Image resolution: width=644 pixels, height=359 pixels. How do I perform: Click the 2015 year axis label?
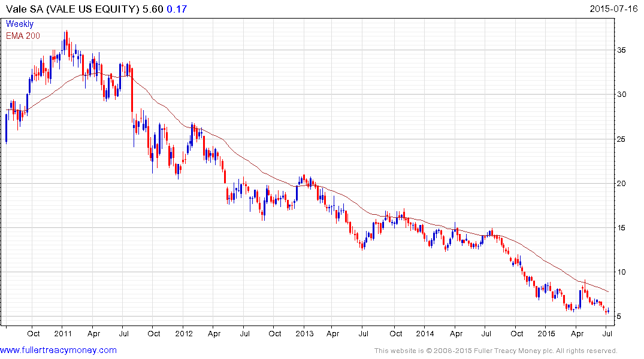(x=546, y=333)
